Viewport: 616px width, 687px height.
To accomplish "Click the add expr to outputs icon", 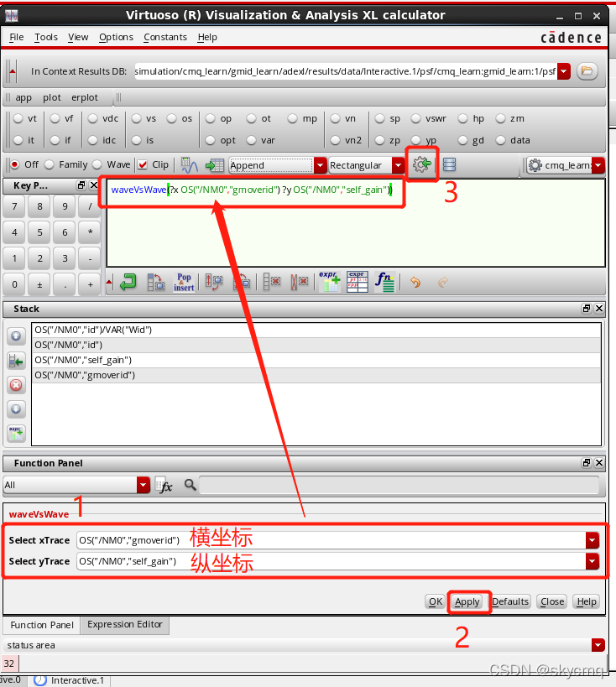I will pos(329,282).
